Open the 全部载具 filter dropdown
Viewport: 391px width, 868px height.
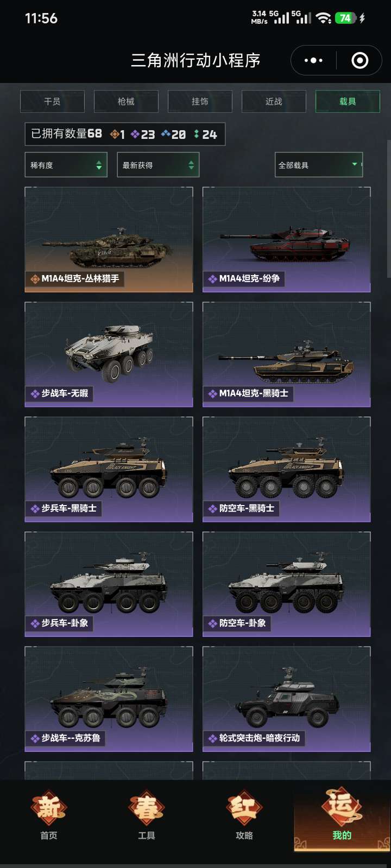pyautogui.click(x=319, y=165)
